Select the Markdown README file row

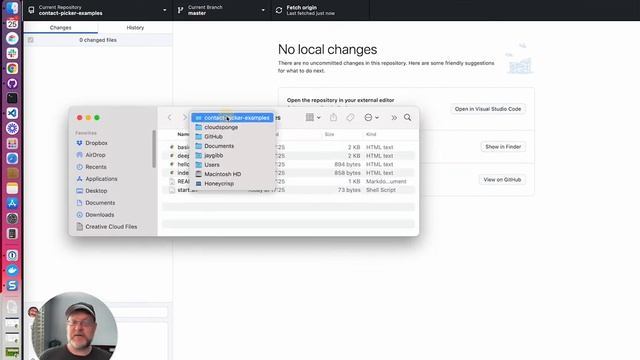289,182
